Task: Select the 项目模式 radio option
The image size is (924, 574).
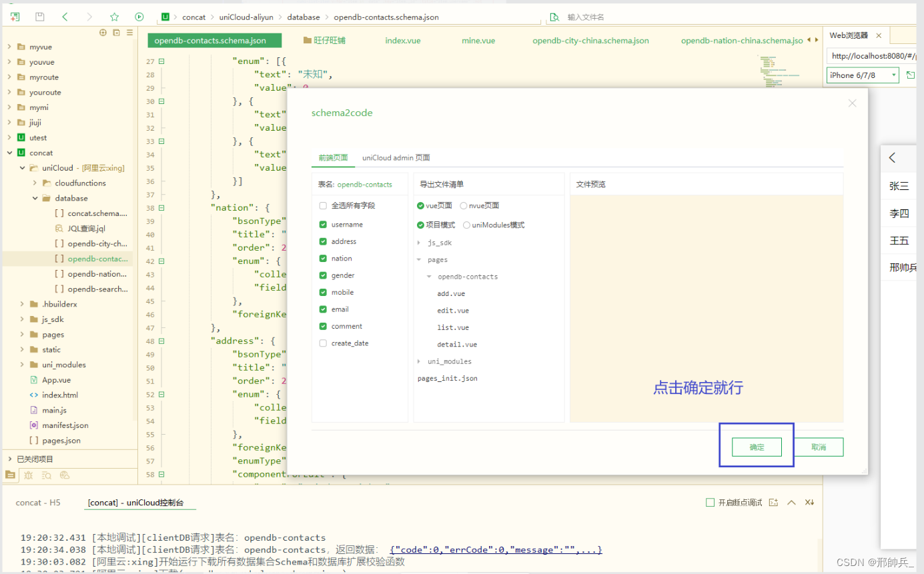Action: point(420,225)
